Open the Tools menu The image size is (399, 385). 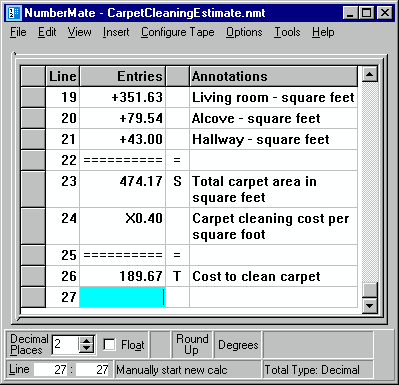point(287,32)
